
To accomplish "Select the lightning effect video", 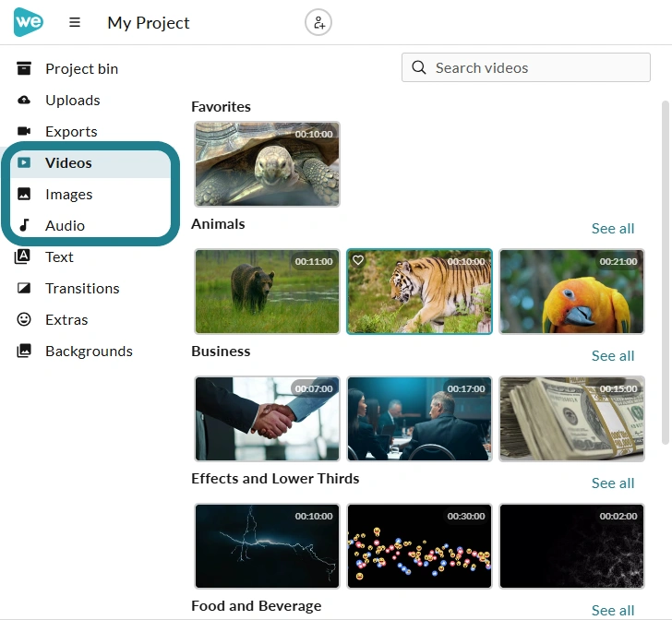I will pyautogui.click(x=267, y=546).
